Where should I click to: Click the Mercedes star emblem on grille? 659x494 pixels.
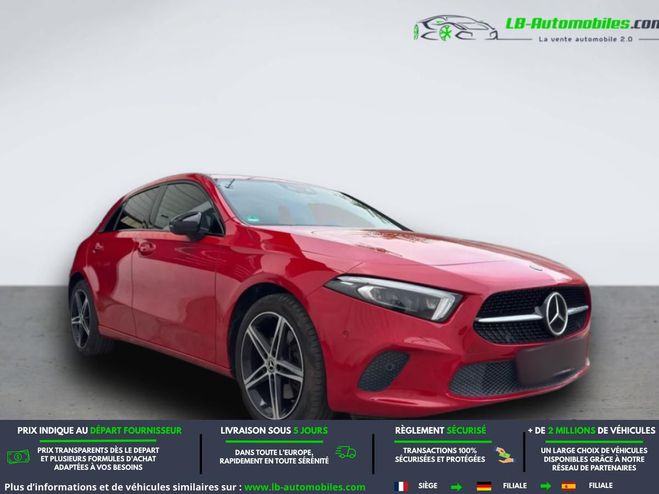(556, 314)
